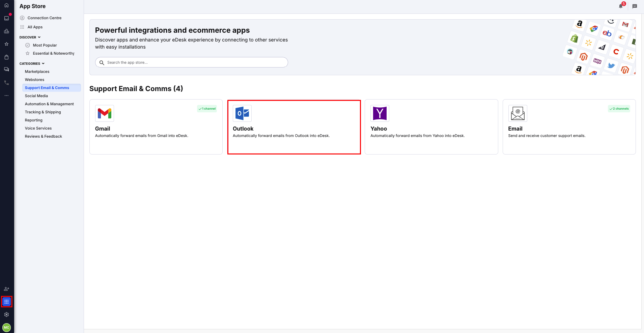Open the MC user avatar

(6, 327)
